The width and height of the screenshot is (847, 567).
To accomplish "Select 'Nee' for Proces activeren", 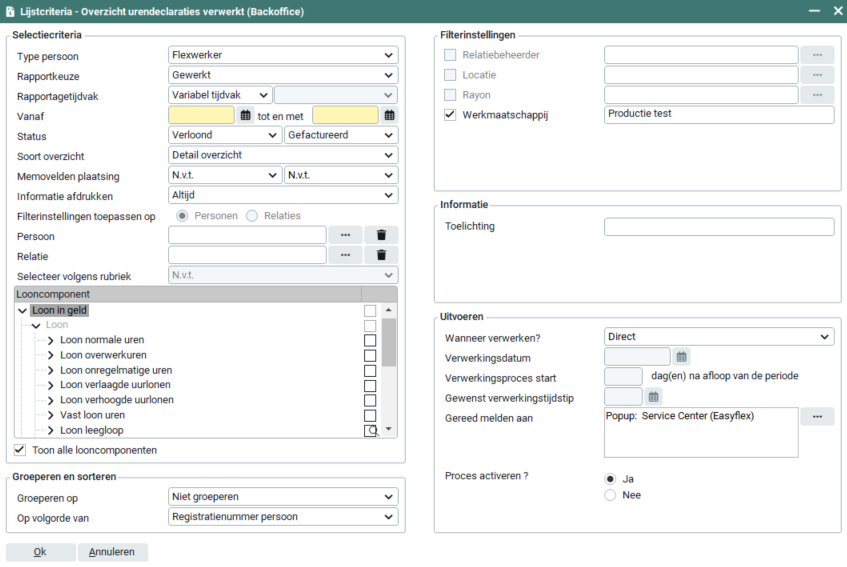I will 610,495.
